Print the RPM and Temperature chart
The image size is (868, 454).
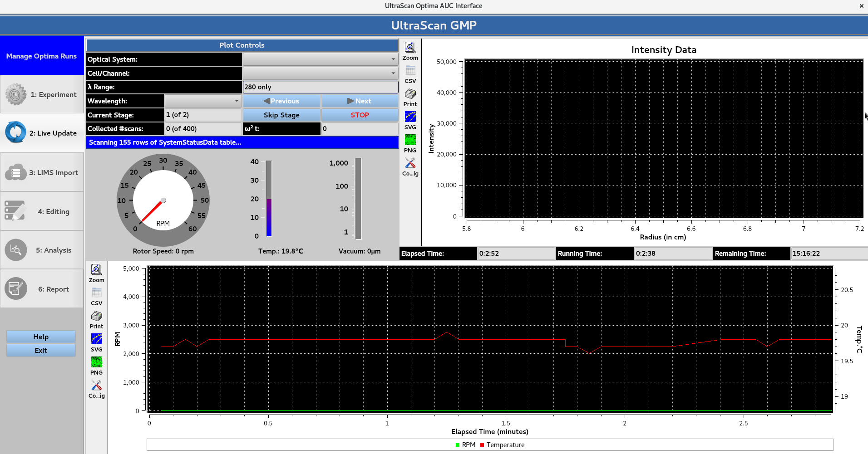click(x=96, y=317)
